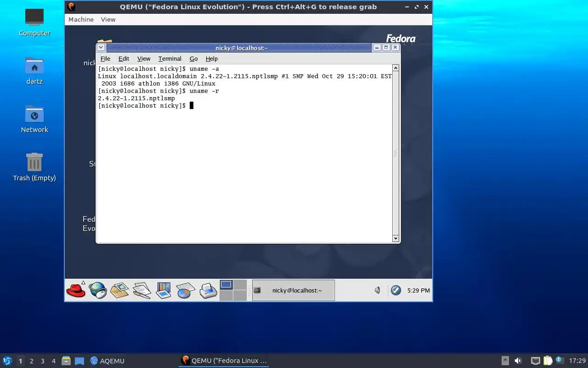Click the Fedora panel clock 5:29 PM
This screenshot has height=368, width=588.
[x=418, y=290]
